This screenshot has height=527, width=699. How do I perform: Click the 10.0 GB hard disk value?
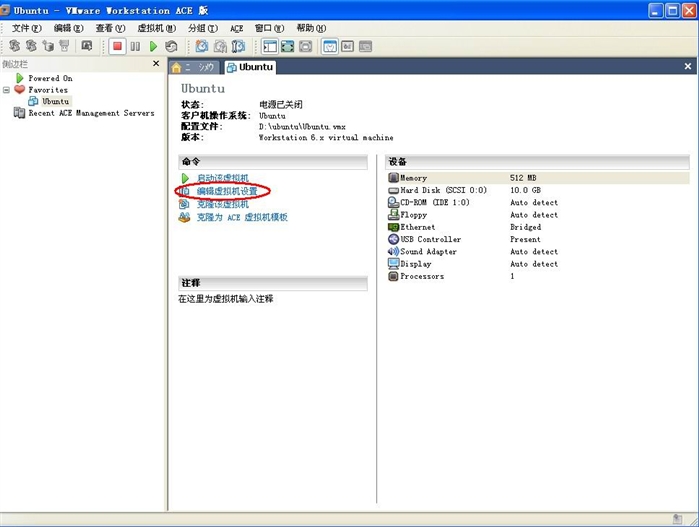click(x=525, y=190)
